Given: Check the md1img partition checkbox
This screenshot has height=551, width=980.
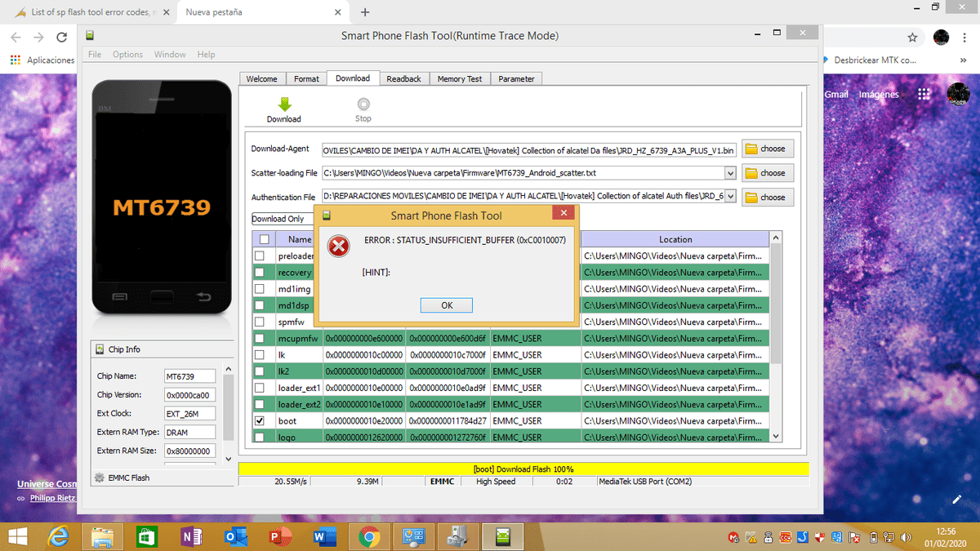Looking at the screenshot, I should [x=260, y=289].
